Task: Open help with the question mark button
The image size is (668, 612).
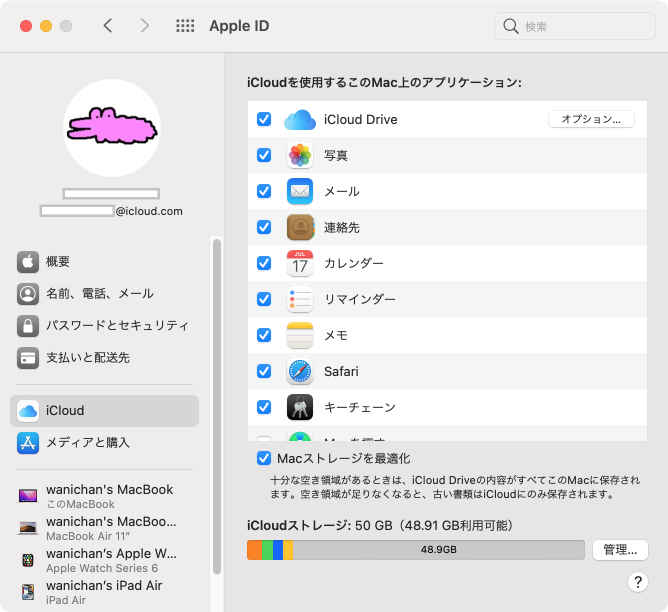Action: pyautogui.click(x=638, y=582)
